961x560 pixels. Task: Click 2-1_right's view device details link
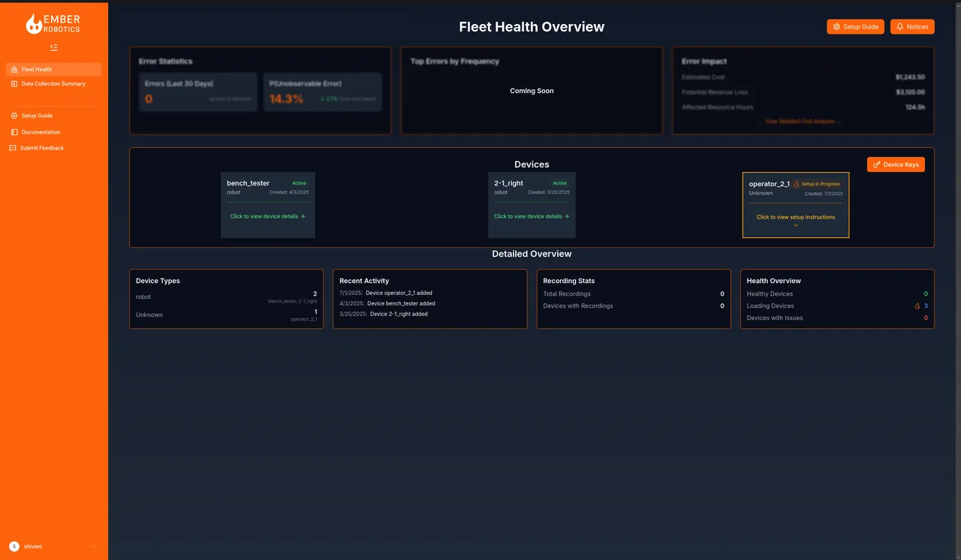coord(532,216)
